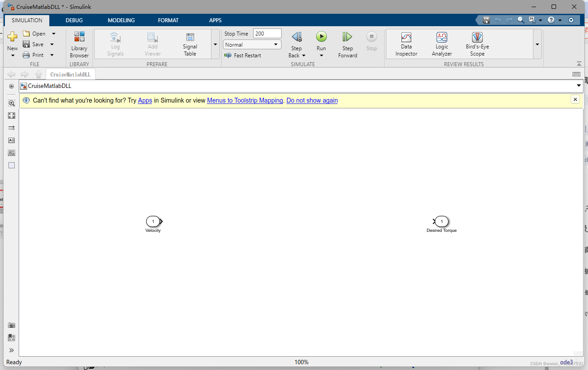Expand the Open dropdown arrow
The width and height of the screenshot is (588, 370).
coord(54,34)
